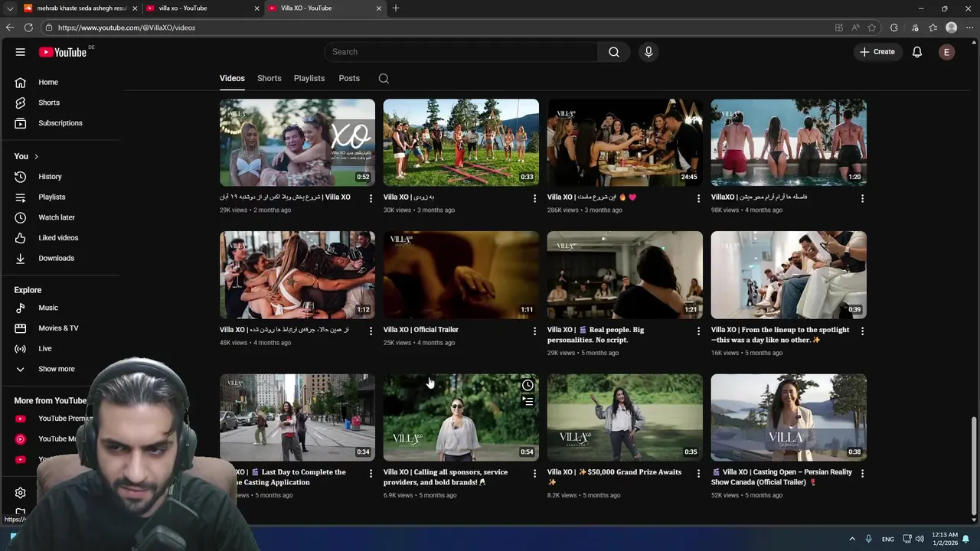Play the 24:45 dinner party thumbnail

(x=625, y=142)
